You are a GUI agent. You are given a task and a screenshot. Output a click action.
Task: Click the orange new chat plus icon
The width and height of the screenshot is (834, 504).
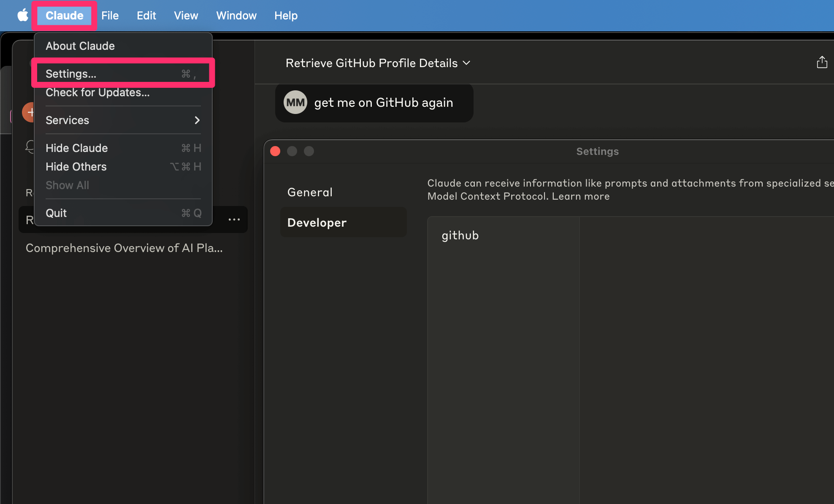pyautogui.click(x=29, y=112)
